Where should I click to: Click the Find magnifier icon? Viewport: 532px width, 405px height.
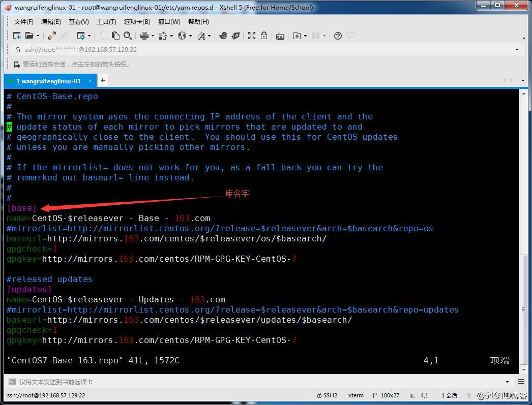click(128, 36)
